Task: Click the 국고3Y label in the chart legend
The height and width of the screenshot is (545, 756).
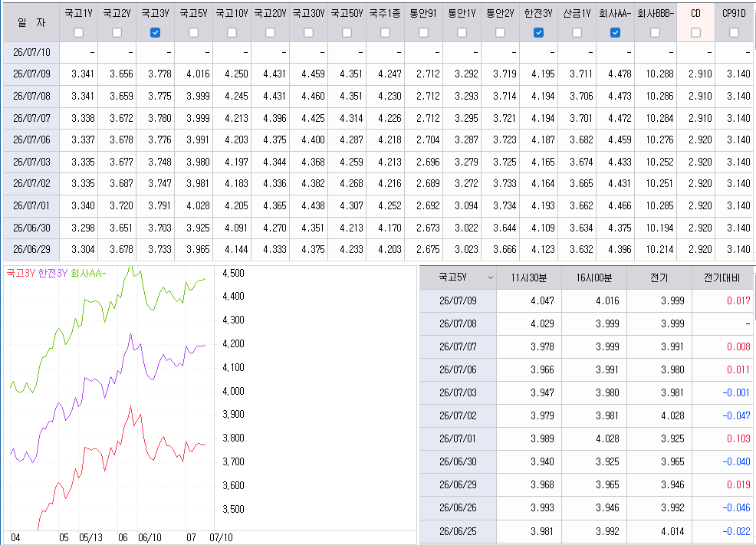Action: (x=21, y=273)
